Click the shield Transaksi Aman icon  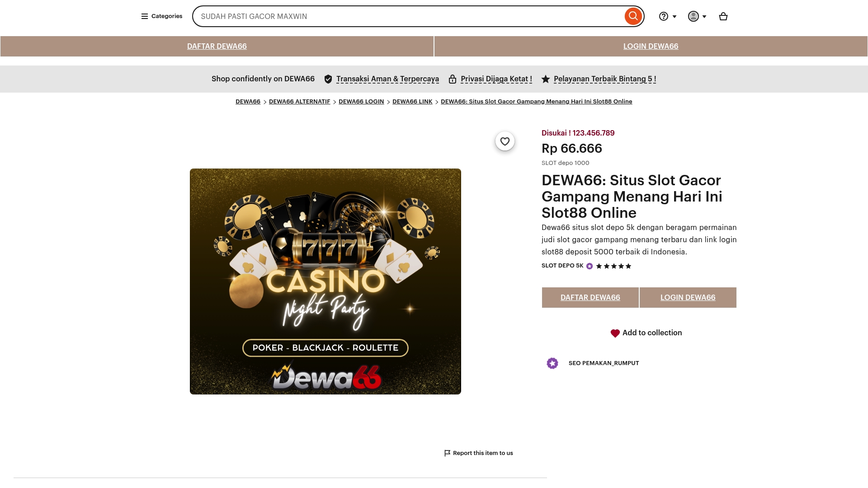tap(328, 79)
